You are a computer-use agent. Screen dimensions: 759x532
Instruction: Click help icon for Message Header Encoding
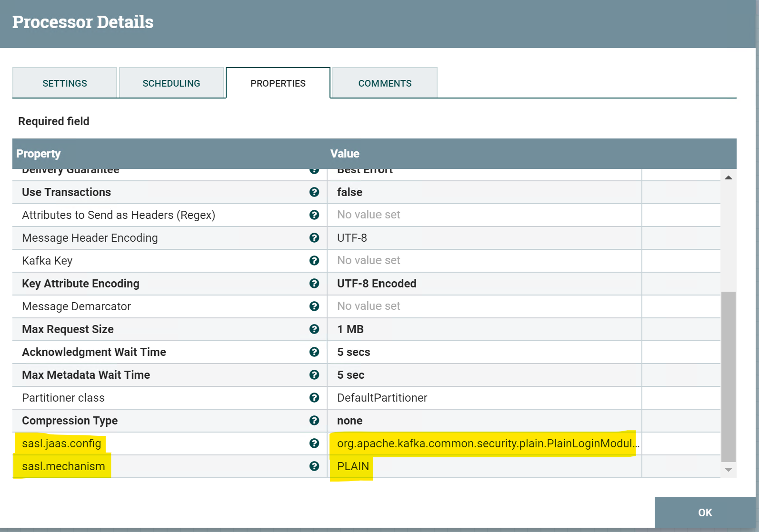[314, 237]
